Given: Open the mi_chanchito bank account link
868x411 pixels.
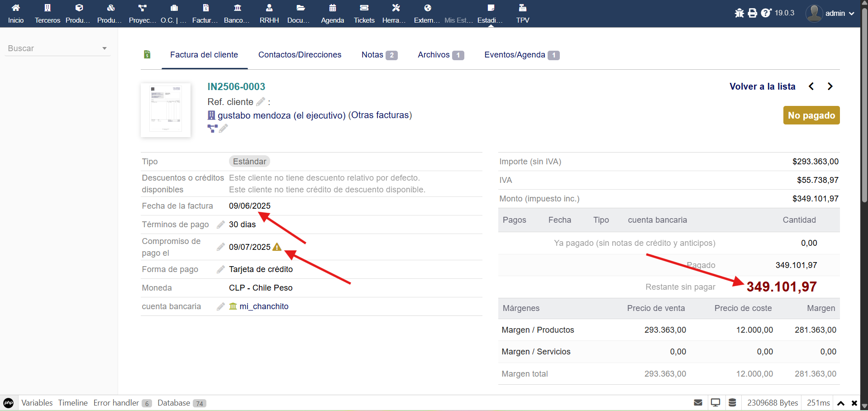Looking at the screenshot, I should point(264,306).
